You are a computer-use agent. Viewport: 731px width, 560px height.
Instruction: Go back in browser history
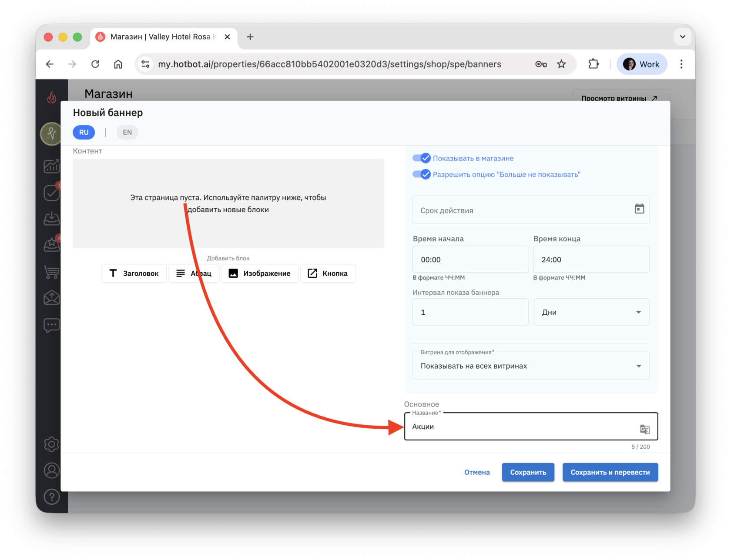point(50,64)
